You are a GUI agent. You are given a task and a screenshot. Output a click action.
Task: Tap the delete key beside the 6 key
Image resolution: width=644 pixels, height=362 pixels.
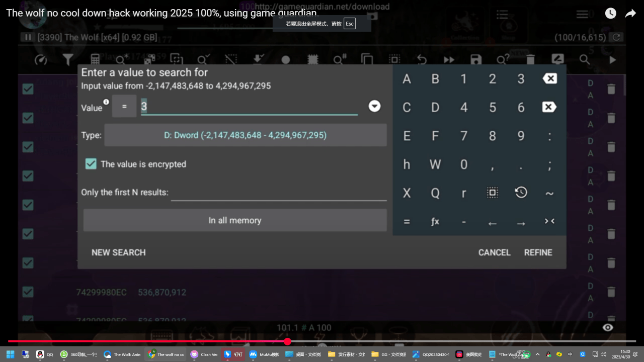click(x=549, y=107)
